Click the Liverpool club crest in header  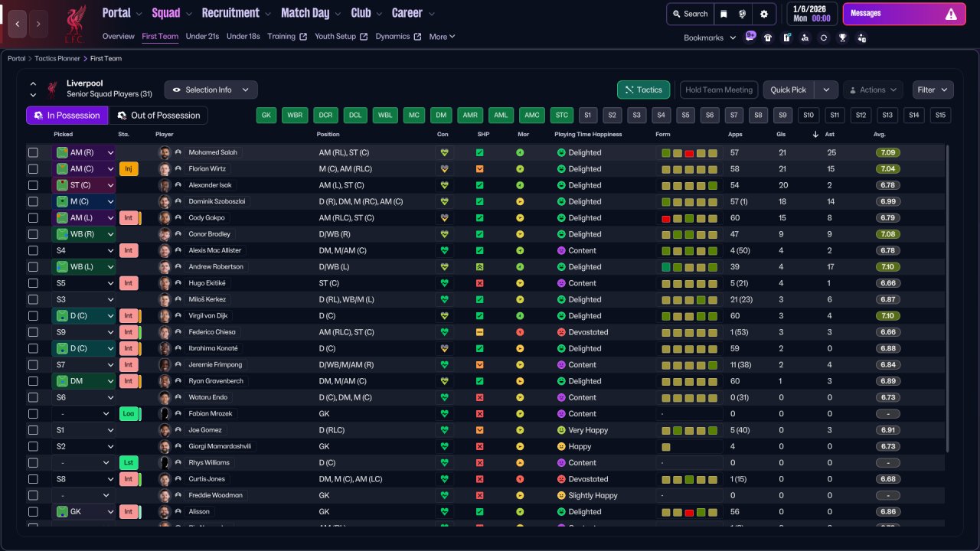[76, 23]
